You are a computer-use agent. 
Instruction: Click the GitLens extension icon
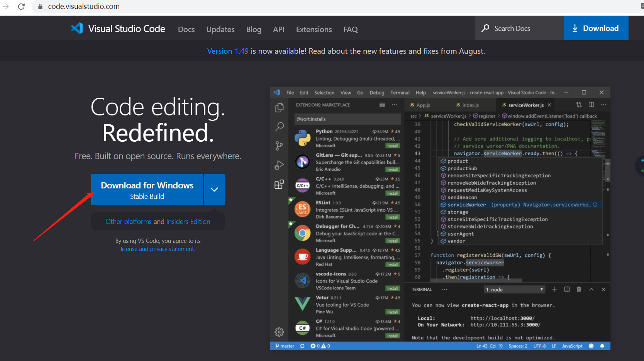[303, 162]
